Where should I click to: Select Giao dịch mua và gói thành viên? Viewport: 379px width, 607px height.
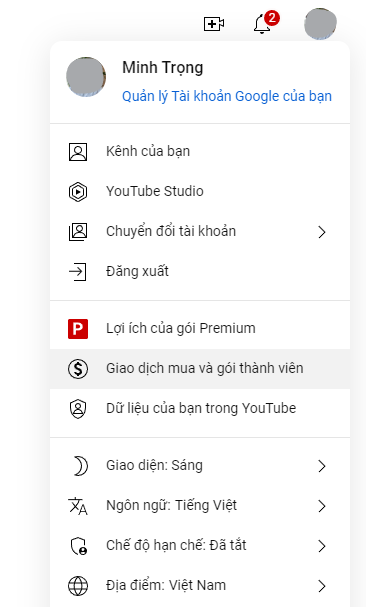pyautogui.click(x=200, y=369)
